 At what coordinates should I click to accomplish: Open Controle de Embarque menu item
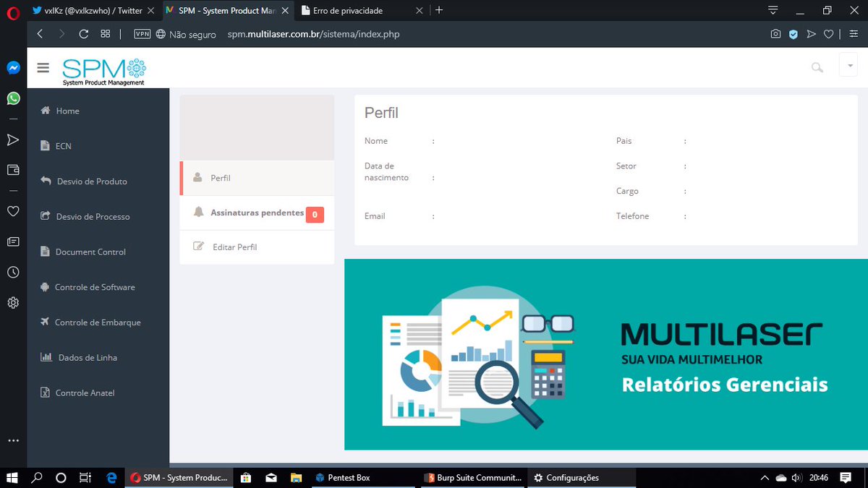(x=98, y=322)
